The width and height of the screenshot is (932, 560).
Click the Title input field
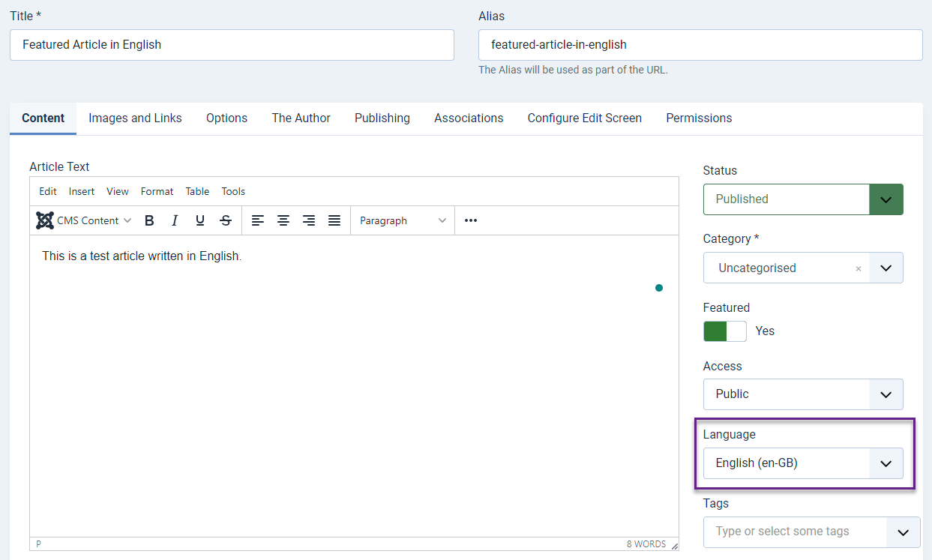232,45
